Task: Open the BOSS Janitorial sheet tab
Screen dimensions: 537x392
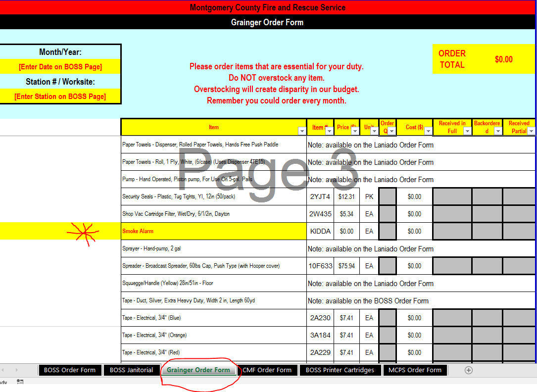Action: click(131, 370)
